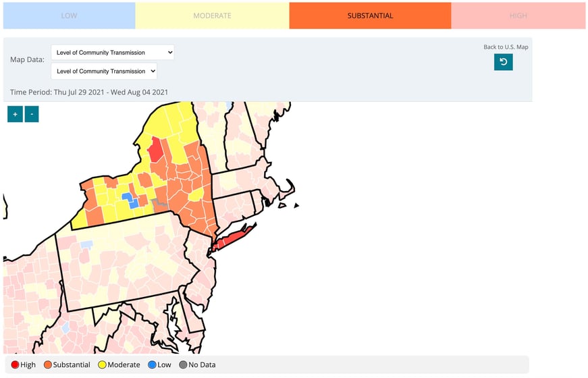Click the Back to U.S. Map label
Image resolution: width=588 pixels, height=378 pixels.
click(506, 47)
